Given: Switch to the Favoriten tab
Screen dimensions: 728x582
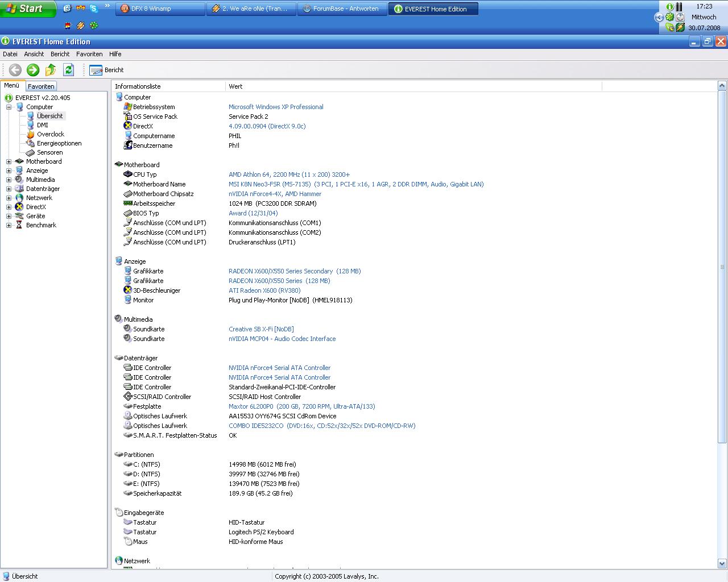Looking at the screenshot, I should [x=41, y=86].
